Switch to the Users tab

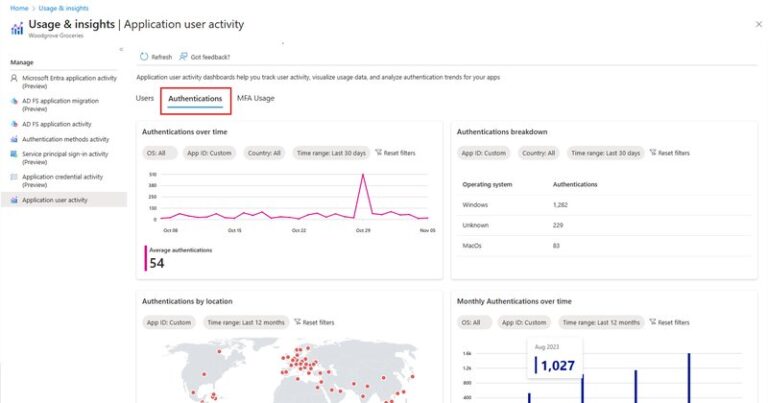pos(144,98)
